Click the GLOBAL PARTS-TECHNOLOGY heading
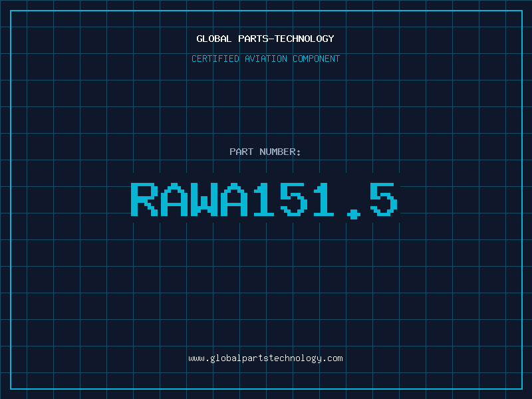This screenshot has height=399, width=532. pos(265,39)
